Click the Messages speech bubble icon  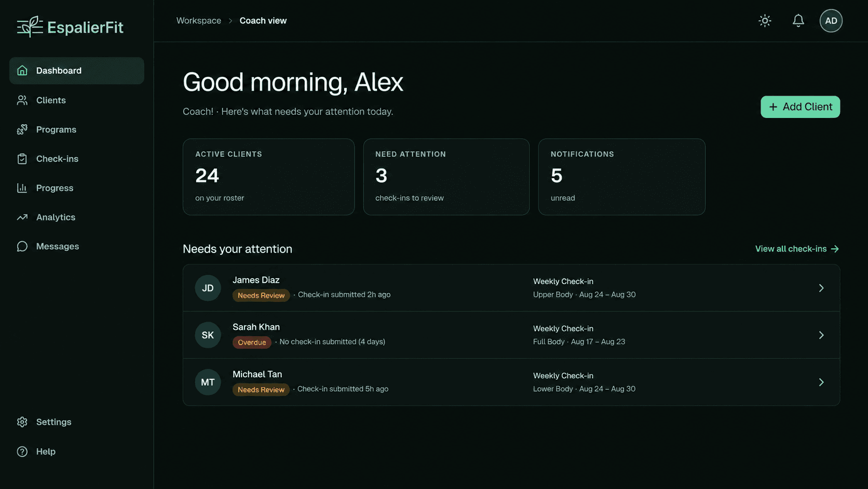pyautogui.click(x=22, y=246)
